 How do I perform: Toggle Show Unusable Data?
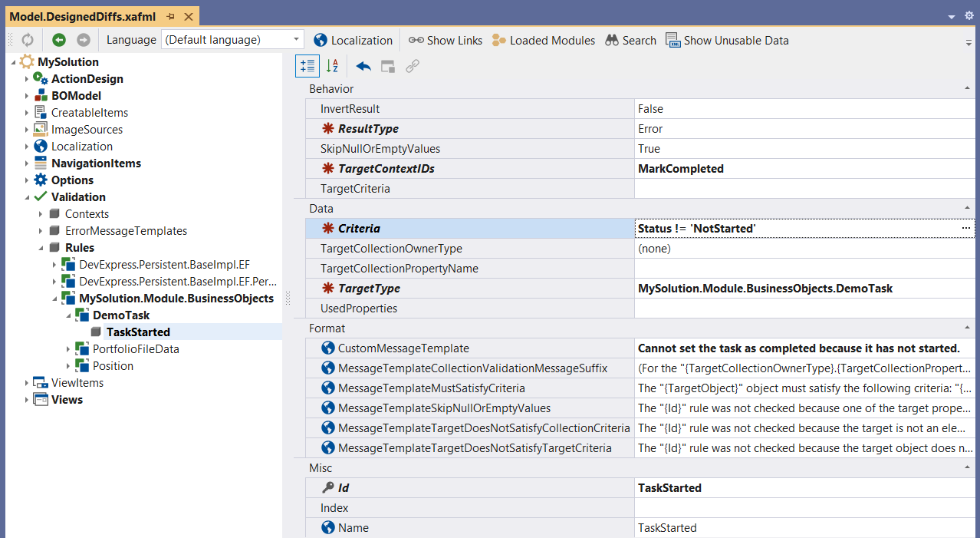pyautogui.click(x=727, y=40)
